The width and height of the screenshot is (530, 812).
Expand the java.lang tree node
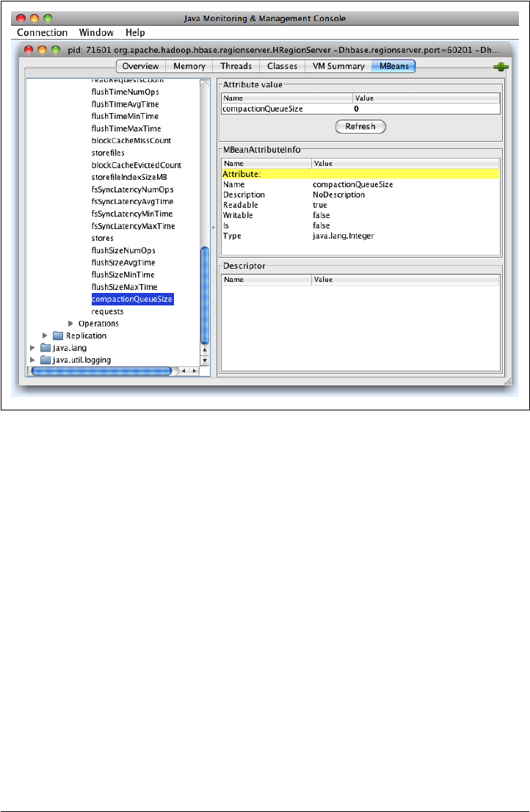[x=32, y=348]
